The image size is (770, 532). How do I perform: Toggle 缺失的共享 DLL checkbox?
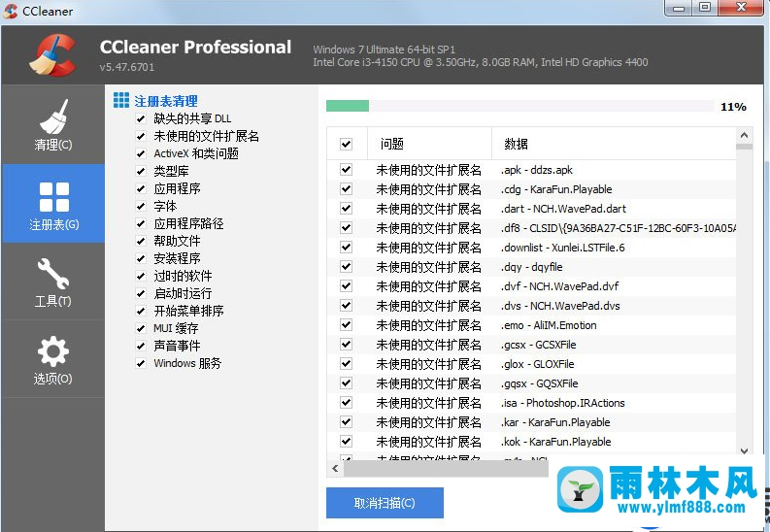point(141,118)
